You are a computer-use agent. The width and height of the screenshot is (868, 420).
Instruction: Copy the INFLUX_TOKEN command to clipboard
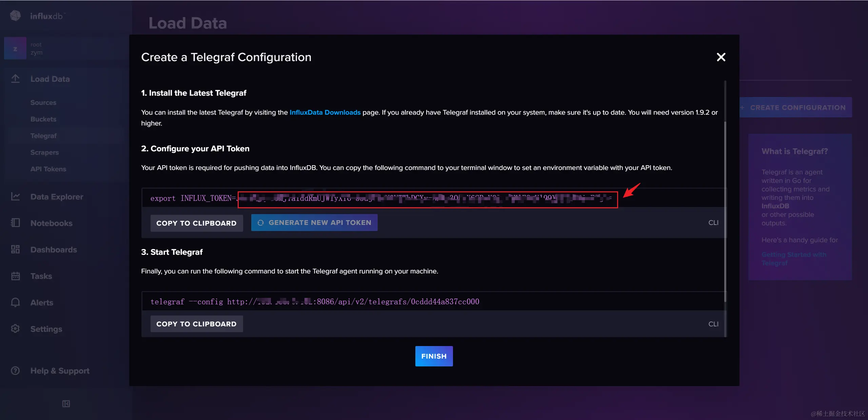coord(196,223)
